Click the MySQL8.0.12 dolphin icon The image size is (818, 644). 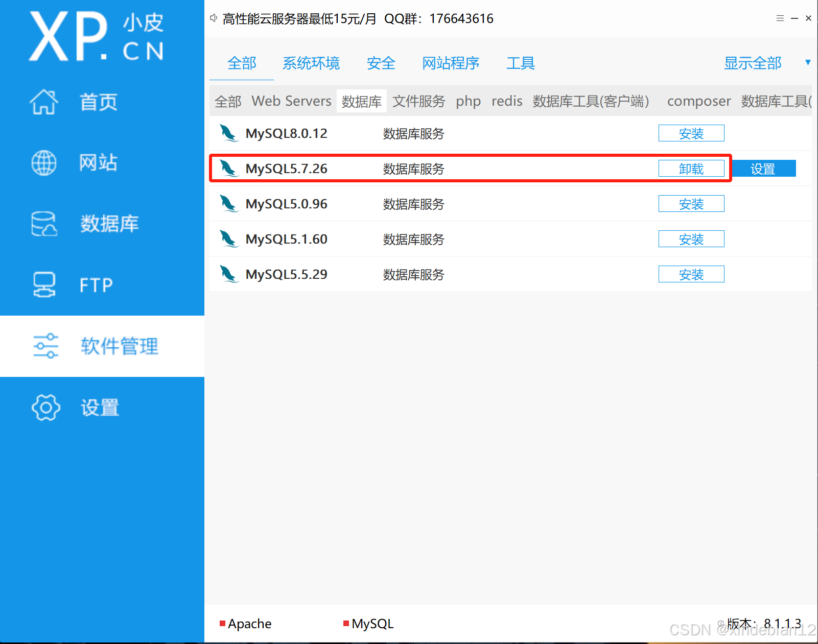pyautogui.click(x=229, y=133)
